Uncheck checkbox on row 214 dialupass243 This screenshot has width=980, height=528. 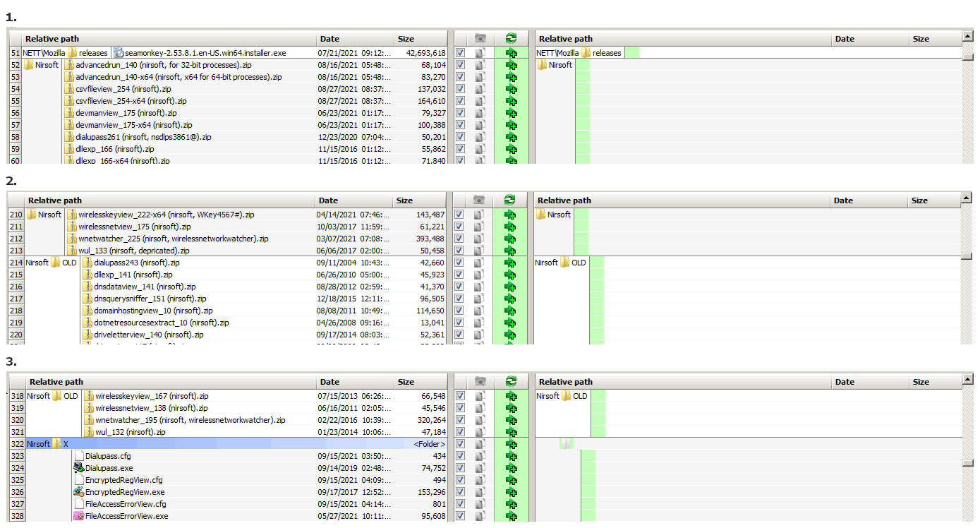click(x=460, y=263)
